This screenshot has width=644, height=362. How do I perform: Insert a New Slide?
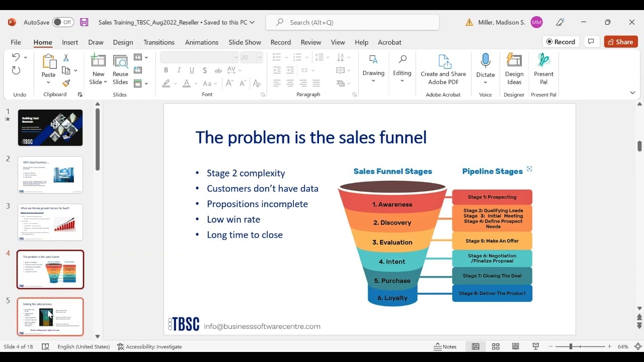coord(98,69)
